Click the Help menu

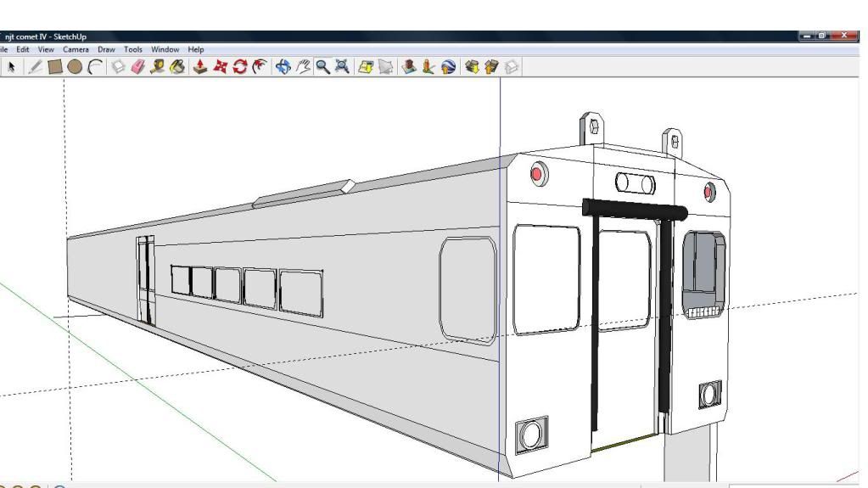[x=196, y=49]
